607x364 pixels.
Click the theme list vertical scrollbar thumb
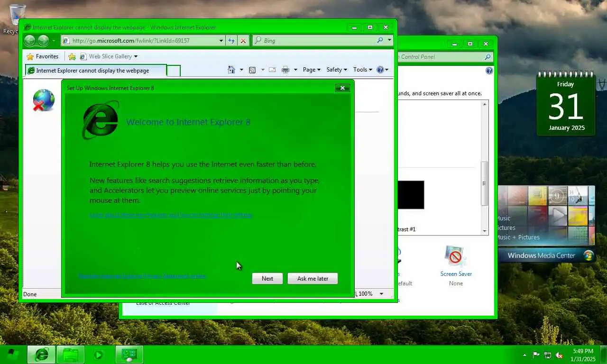(485, 183)
